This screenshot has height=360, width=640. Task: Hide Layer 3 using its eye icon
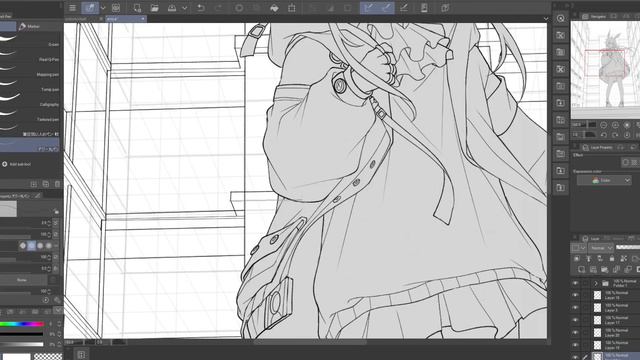(x=575, y=307)
